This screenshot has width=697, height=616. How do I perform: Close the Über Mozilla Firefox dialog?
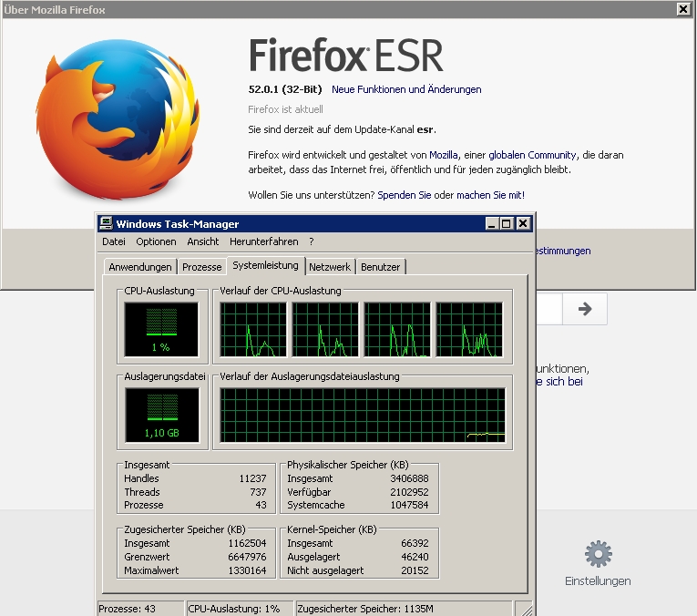tap(683, 9)
